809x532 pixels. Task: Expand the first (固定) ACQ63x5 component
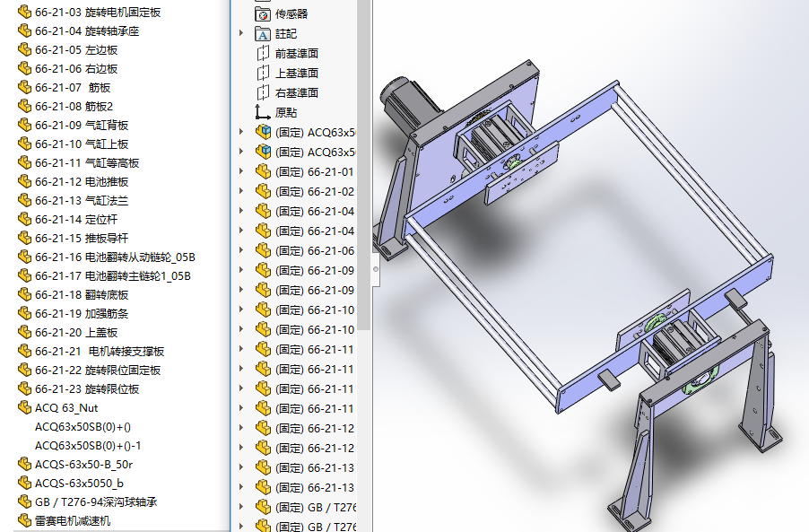[241, 132]
